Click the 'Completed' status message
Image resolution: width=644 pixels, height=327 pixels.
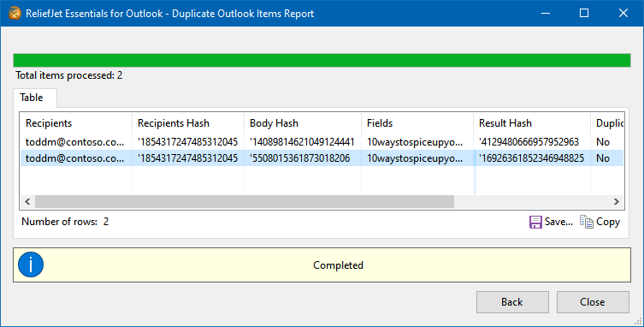[338, 265]
